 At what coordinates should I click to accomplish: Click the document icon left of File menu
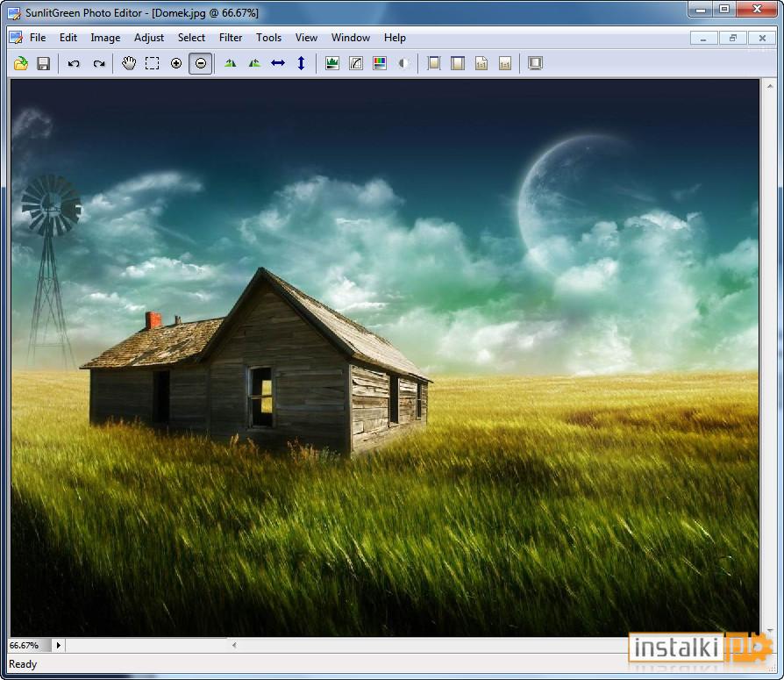[16, 38]
